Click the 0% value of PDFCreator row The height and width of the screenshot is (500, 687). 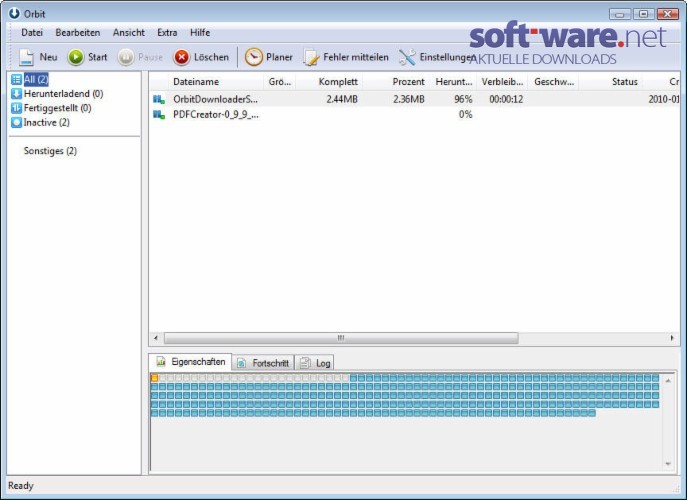465,115
